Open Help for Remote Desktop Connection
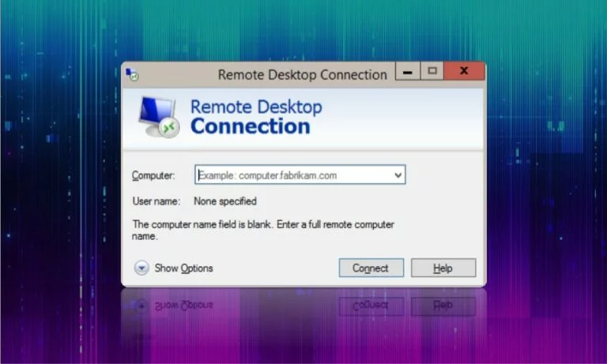The height and width of the screenshot is (364, 607). [443, 268]
